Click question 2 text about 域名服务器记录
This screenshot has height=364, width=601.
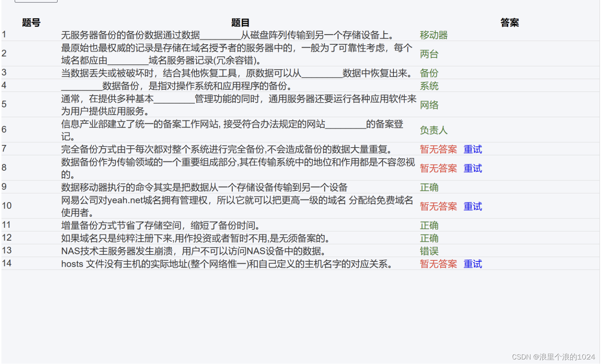[x=237, y=54]
